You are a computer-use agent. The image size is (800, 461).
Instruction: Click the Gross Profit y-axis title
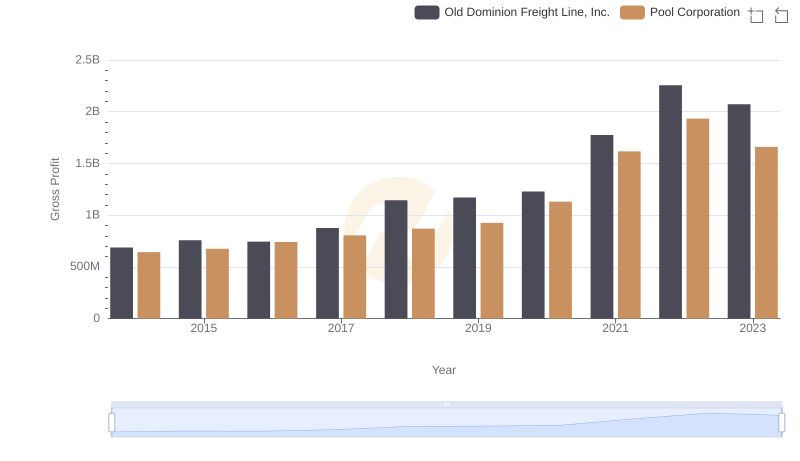coord(56,189)
